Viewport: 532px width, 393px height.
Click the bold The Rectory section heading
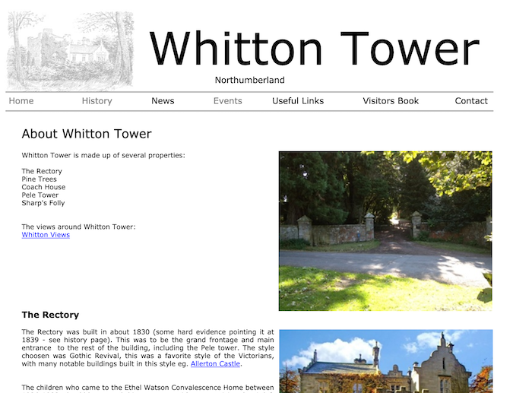[x=50, y=315]
